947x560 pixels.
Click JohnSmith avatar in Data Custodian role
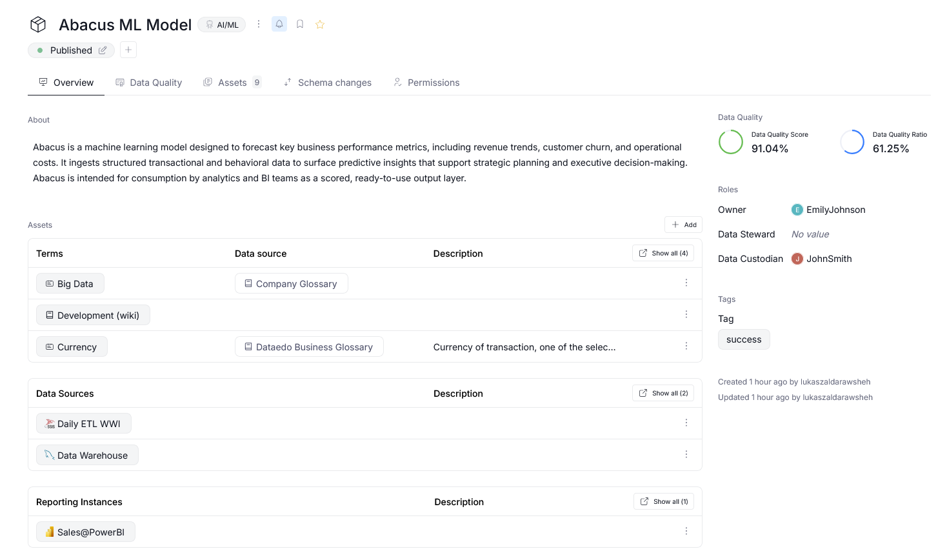click(797, 259)
